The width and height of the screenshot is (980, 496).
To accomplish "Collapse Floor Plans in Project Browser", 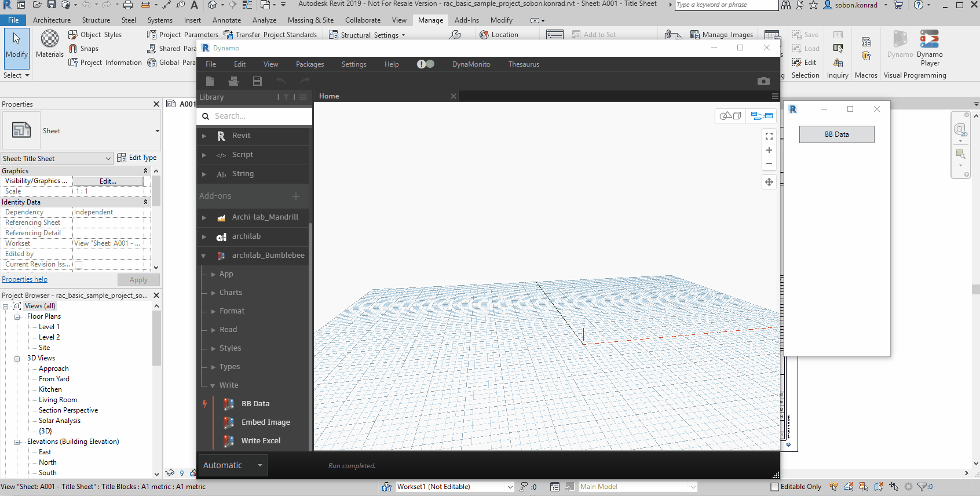I will [17, 317].
